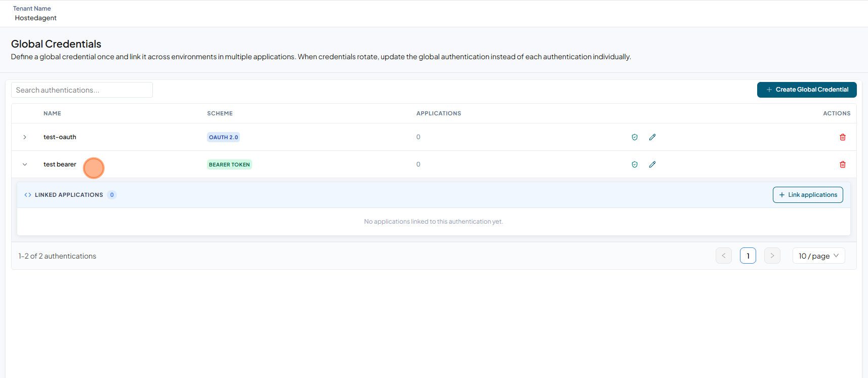The image size is (868, 378).
Task: Focus the Search authentications field
Action: tap(82, 90)
